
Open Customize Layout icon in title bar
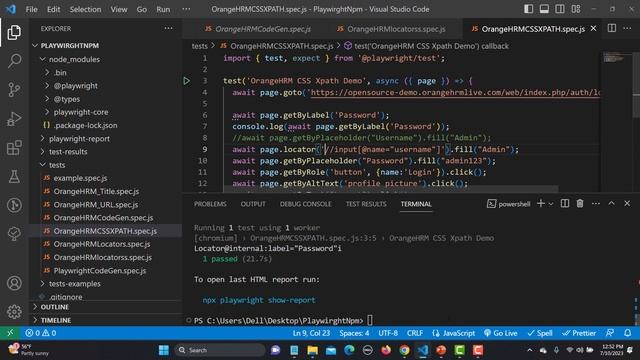(576, 9)
